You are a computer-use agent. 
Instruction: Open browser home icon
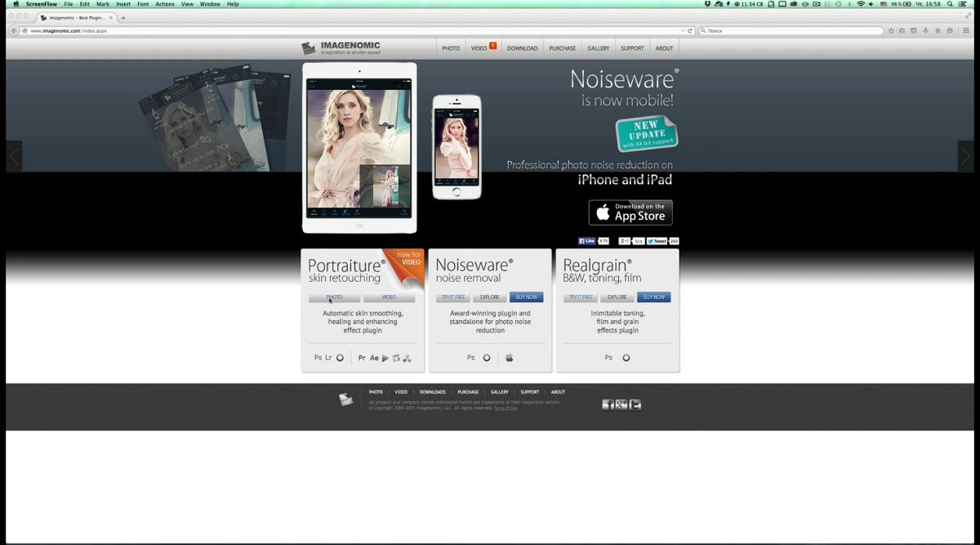tap(938, 30)
